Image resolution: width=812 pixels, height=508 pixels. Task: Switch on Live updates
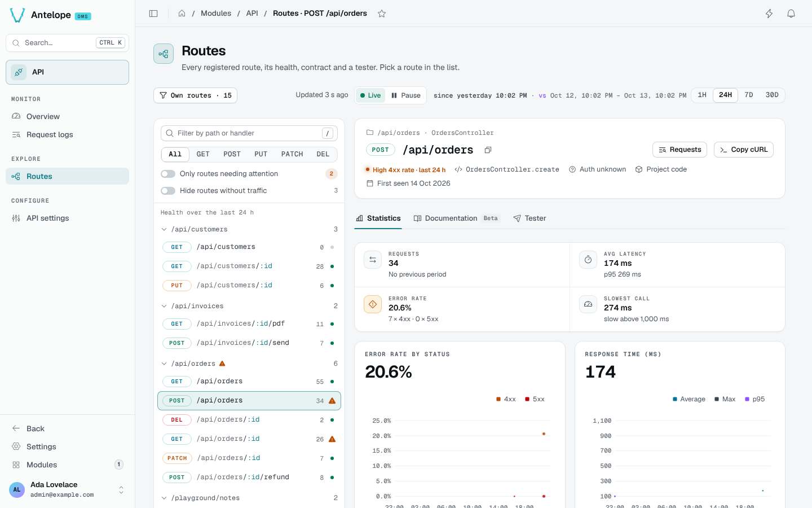click(x=370, y=95)
